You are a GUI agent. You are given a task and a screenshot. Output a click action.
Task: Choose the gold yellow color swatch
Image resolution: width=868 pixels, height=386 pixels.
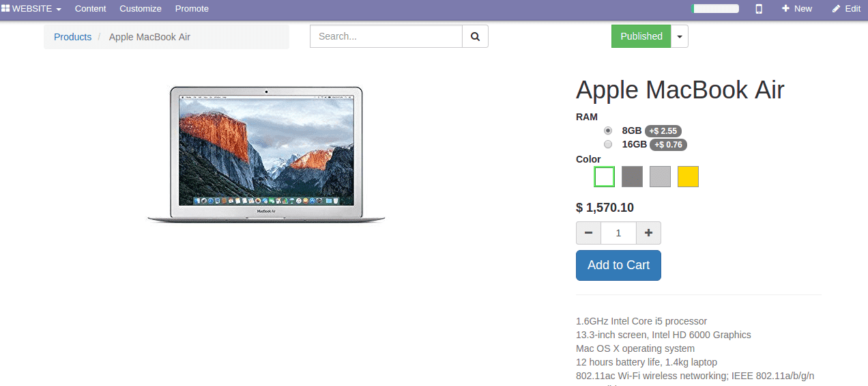[x=688, y=176]
